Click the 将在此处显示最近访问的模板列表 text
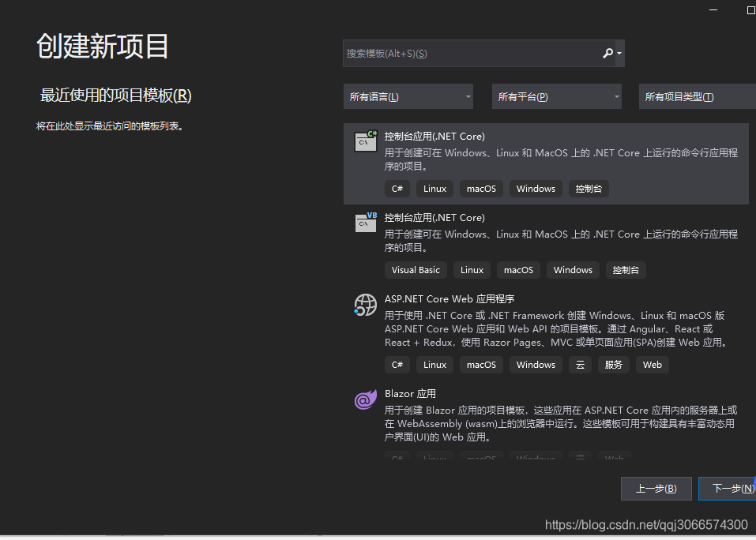This screenshot has width=756, height=540. coord(110,126)
